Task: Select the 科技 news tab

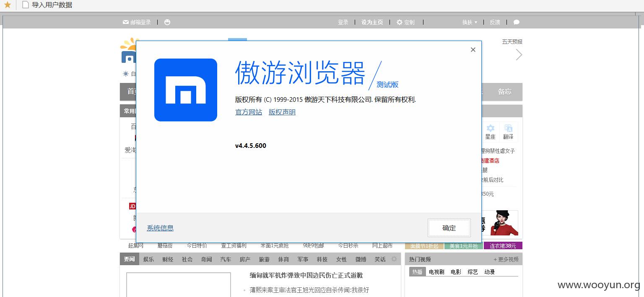Action: pyautogui.click(x=322, y=259)
